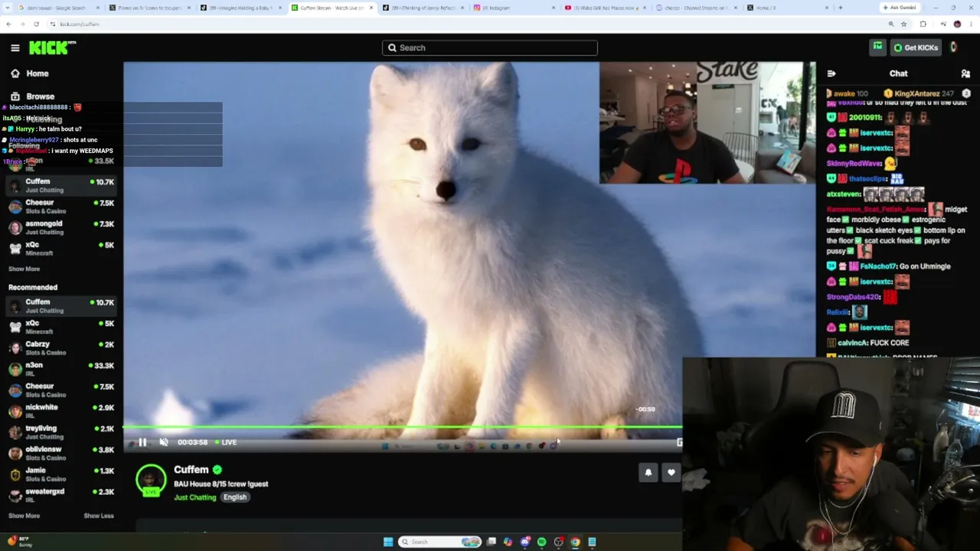Reload the current page
Viewport: 980px width, 551px height.
[36, 24]
